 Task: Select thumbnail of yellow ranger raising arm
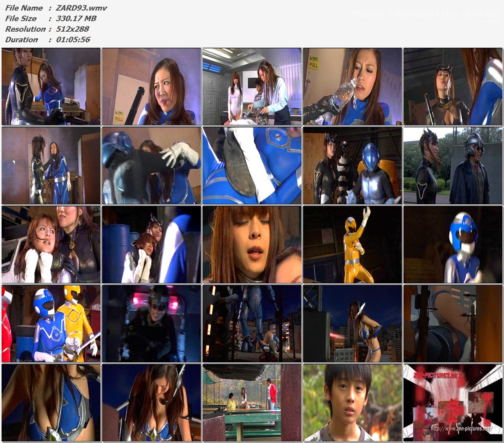(x=352, y=245)
